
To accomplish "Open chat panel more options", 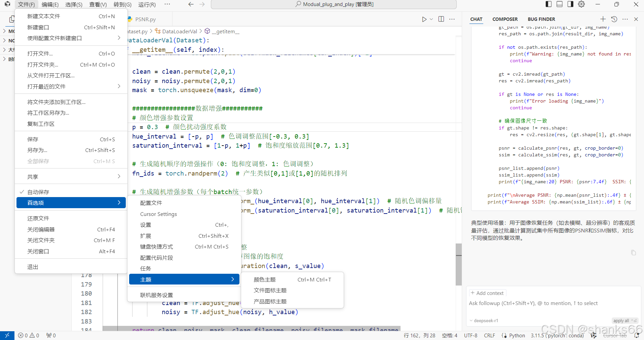I will [x=625, y=19].
